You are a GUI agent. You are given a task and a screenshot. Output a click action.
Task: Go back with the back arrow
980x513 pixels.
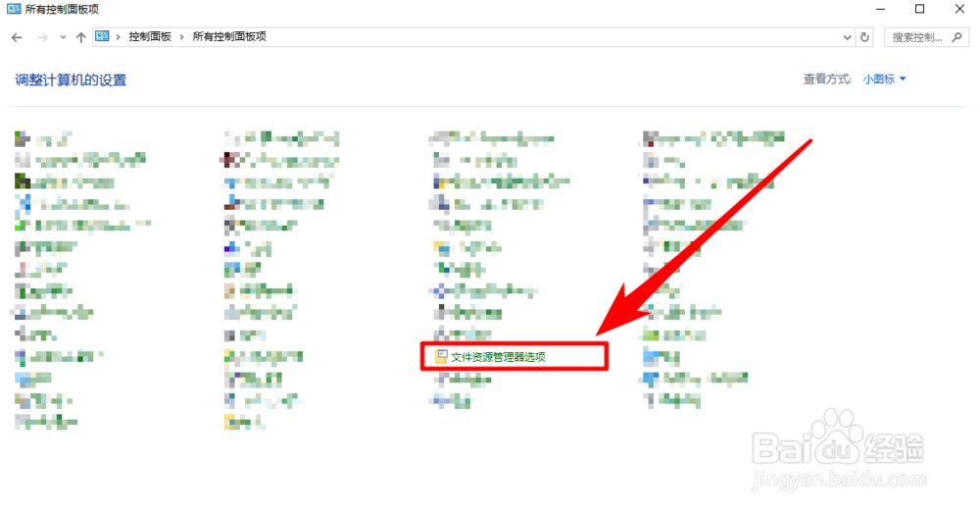(x=17, y=37)
